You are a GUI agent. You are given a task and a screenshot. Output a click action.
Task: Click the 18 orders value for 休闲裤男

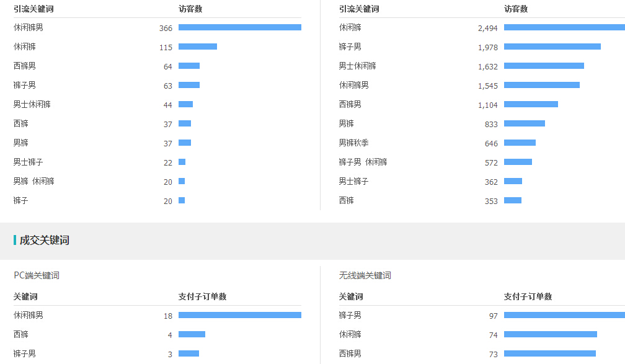168,316
